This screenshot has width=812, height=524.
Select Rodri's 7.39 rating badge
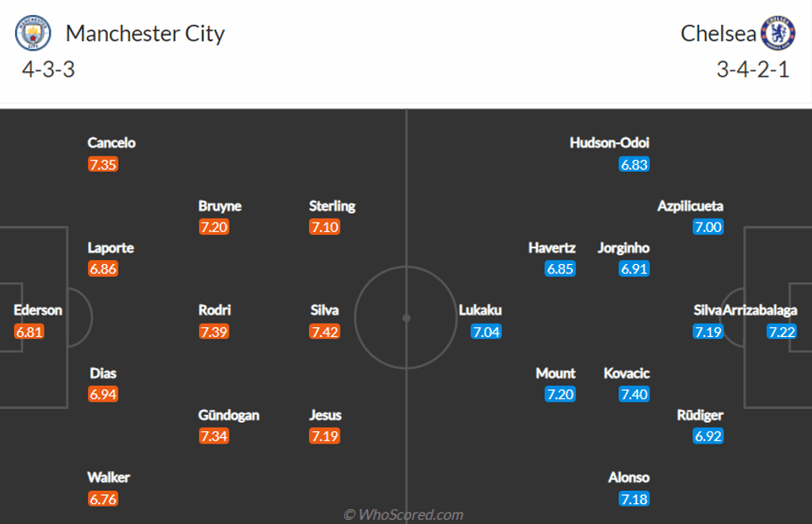(x=214, y=332)
